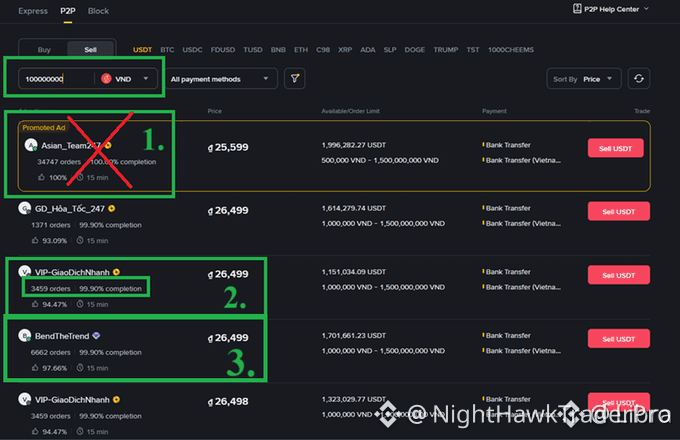Click available amount 1,701,661.23 USDT

coord(354,336)
